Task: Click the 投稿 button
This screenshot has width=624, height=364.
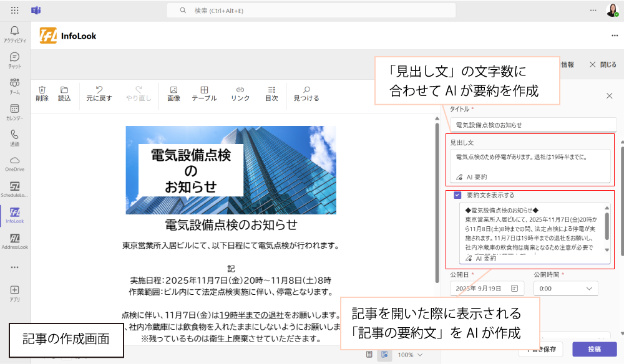Action: coord(594,349)
